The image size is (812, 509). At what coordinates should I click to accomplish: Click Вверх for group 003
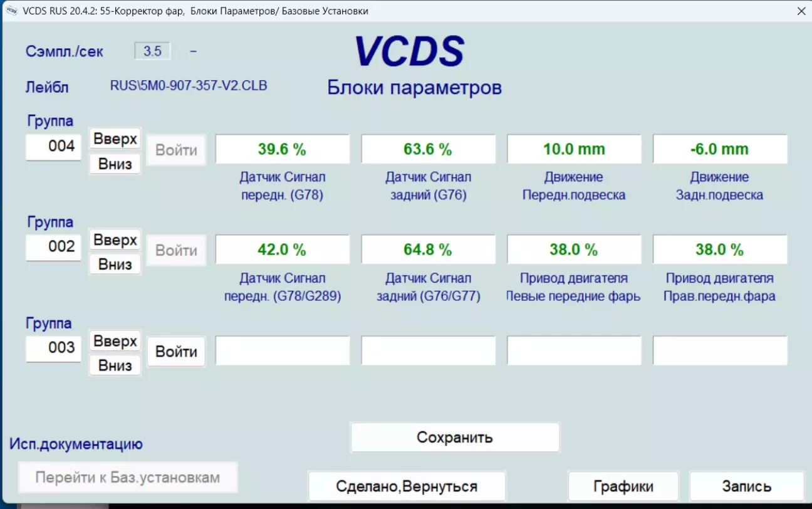point(115,341)
